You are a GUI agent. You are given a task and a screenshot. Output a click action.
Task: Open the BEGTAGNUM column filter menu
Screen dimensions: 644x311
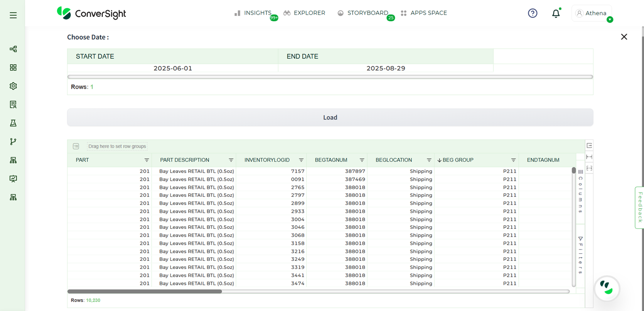362,160
